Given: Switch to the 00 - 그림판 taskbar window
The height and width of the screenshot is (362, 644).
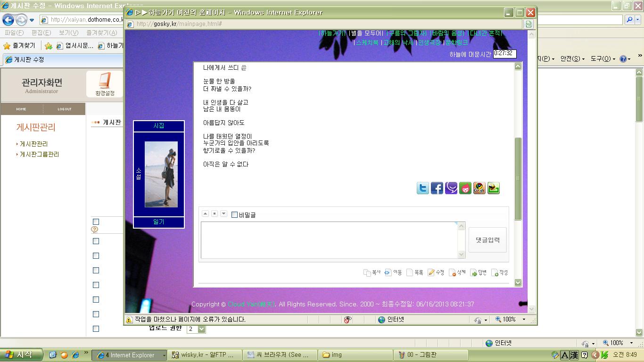Looking at the screenshot, I should 431,355.
